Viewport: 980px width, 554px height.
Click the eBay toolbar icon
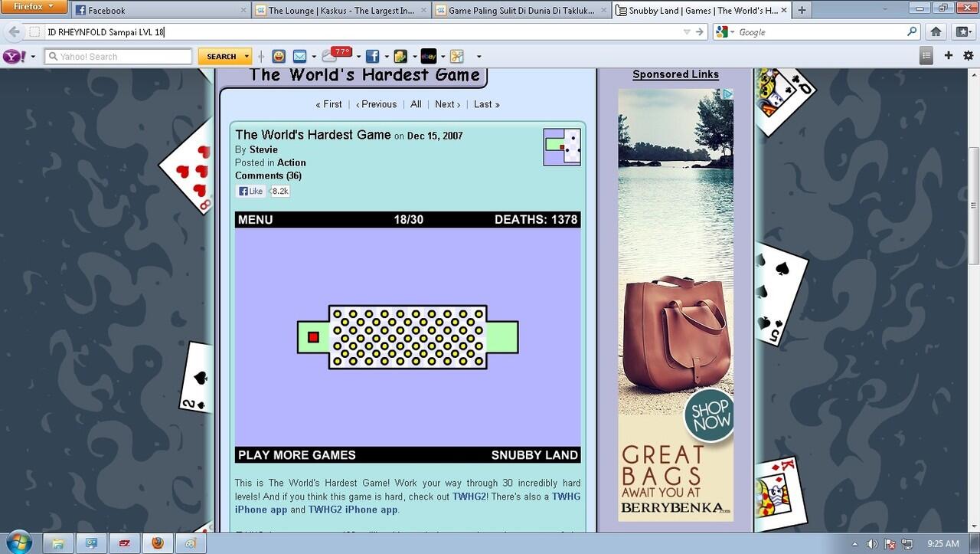point(429,57)
